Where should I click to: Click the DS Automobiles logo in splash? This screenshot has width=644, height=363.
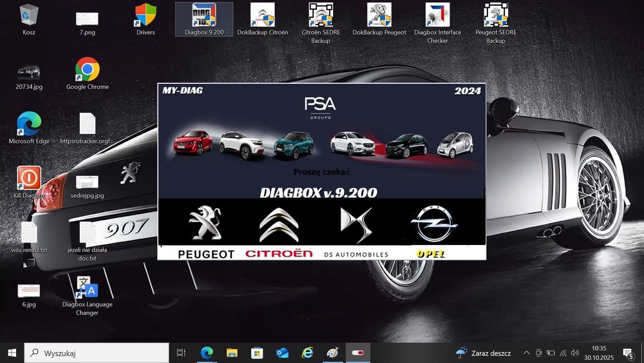pyautogui.click(x=356, y=224)
